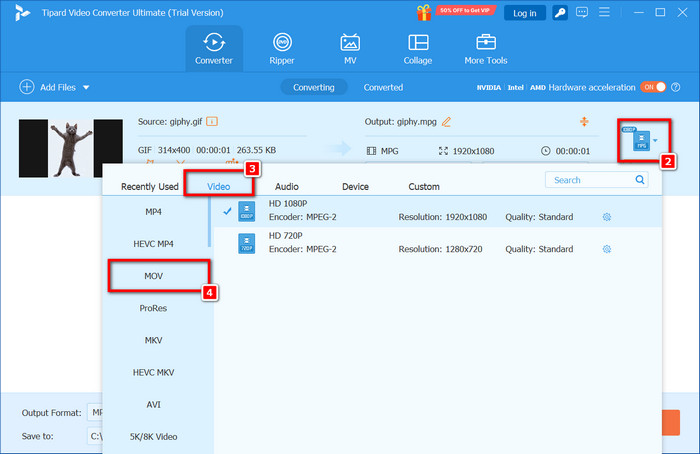This screenshot has width=700, height=454.
Task: Choose HEVC MP4 in the format list
Action: click(154, 244)
